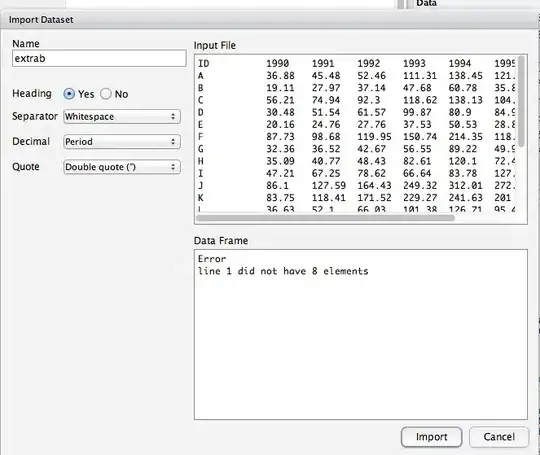Click the Data Frame label
540x455 pixels.
(221, 241)
